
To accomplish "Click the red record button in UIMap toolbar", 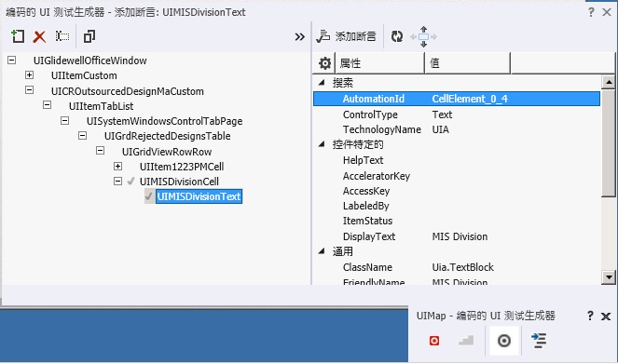I will 434,341.
